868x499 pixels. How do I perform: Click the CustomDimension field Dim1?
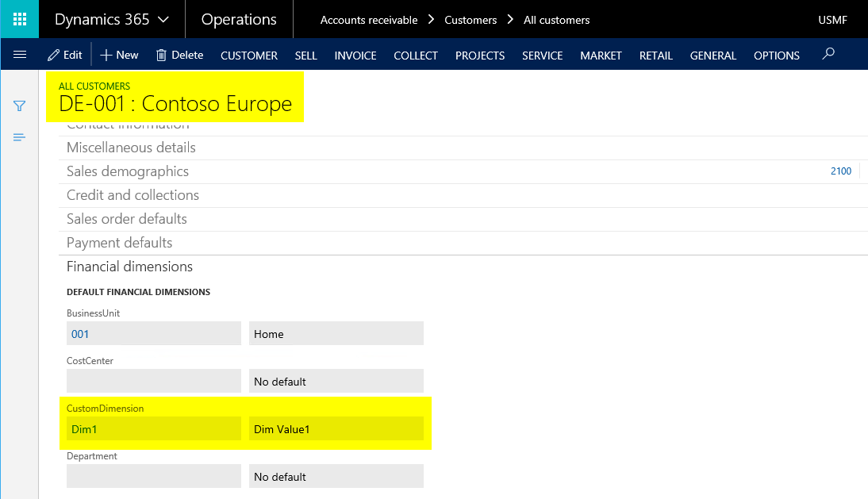point(154,428)
